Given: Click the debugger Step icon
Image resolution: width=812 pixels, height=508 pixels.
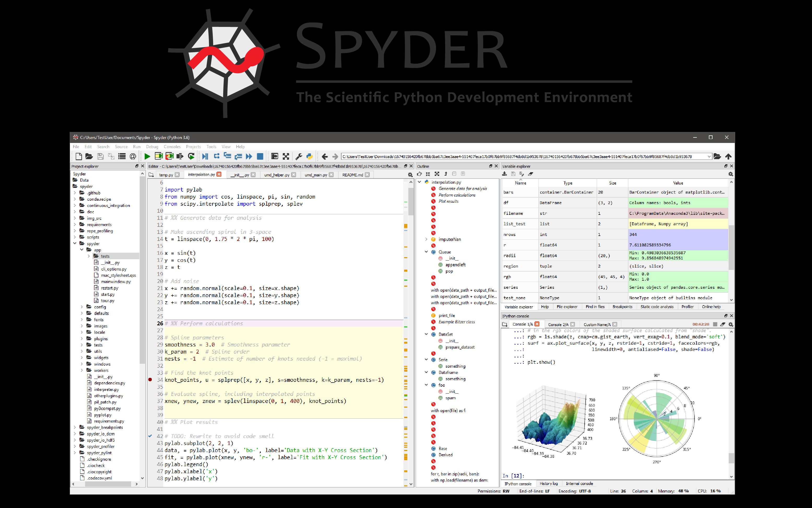Looking at the screenshot, I should [x=216, y=156].
